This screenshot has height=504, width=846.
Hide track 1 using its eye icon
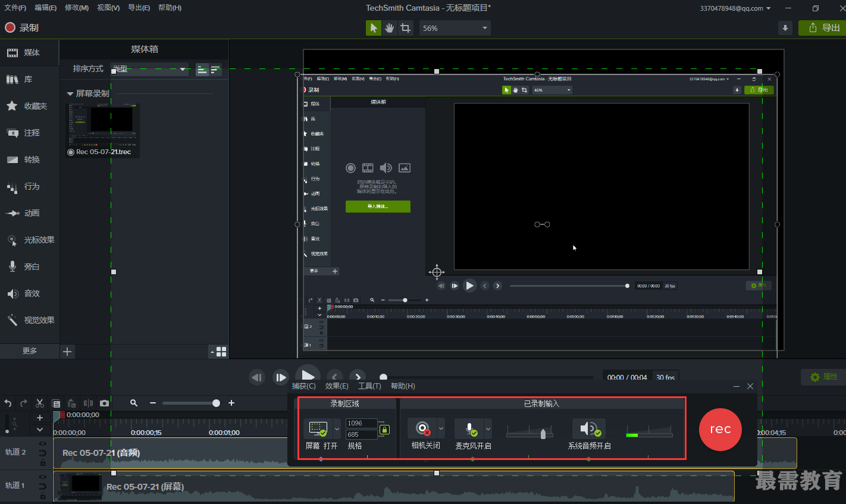coord(42,477)
